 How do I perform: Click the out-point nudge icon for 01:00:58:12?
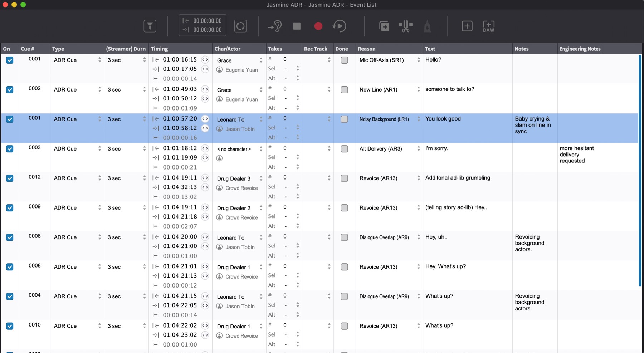205,128
